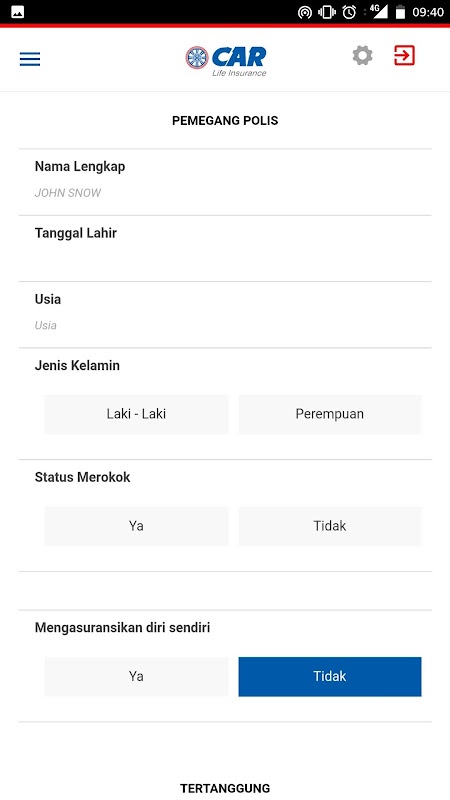The height and width of the screenshot is (800, 450).
Task: Tap the red logout icon
Action: point(405,56)
